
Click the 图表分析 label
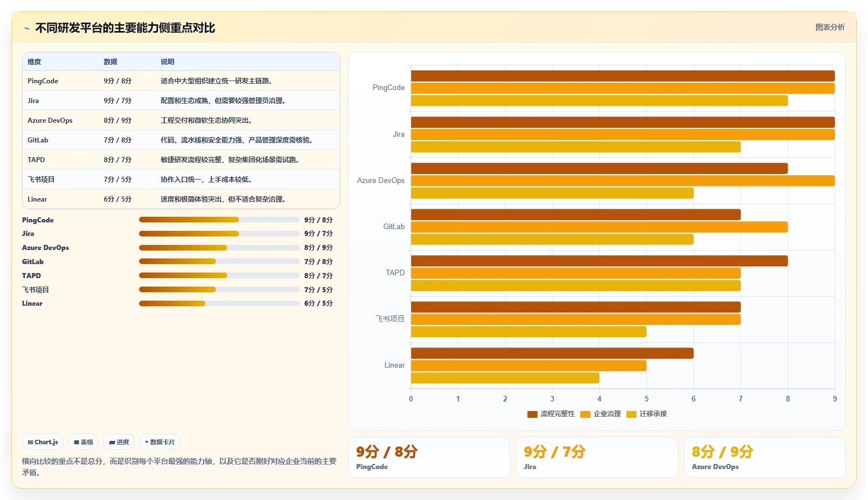tap(830, 27)
